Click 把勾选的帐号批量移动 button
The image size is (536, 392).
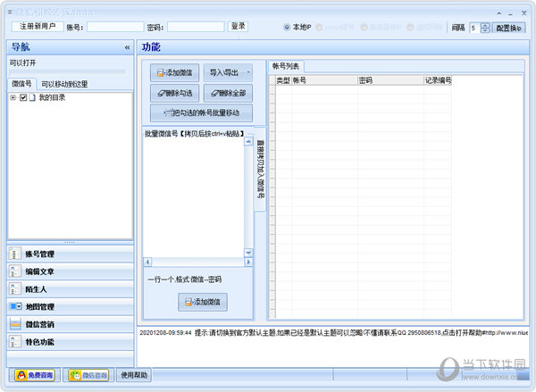click(x=201, y=113)
